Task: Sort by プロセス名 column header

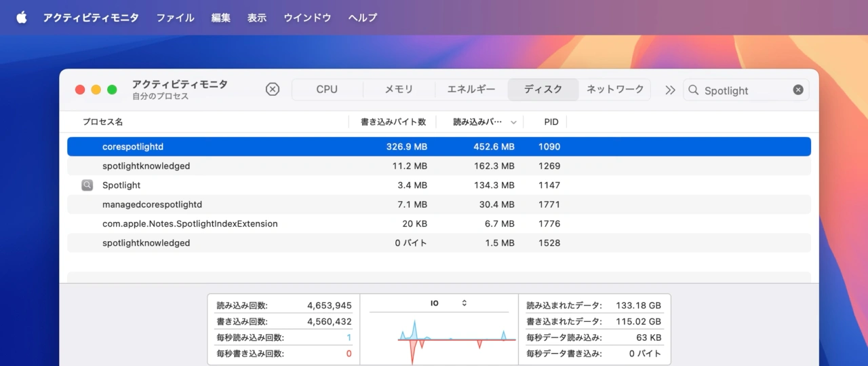Action: point(102,122)
